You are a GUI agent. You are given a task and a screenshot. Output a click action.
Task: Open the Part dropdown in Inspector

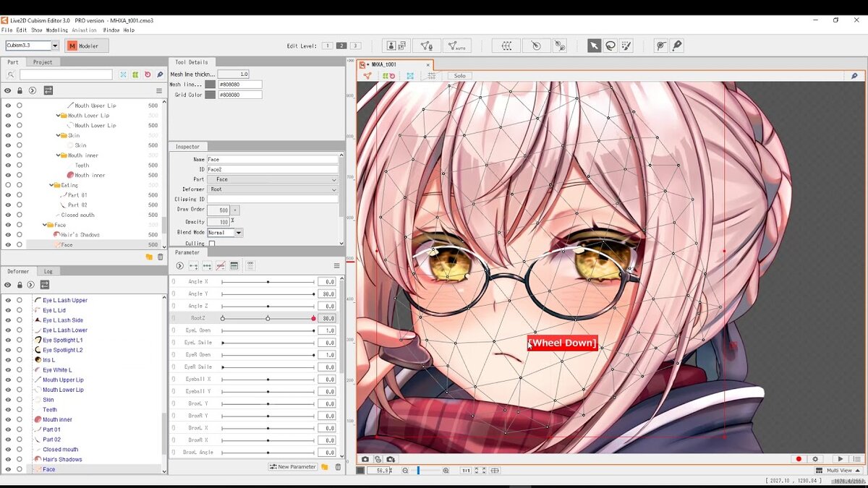click(272, 179)
